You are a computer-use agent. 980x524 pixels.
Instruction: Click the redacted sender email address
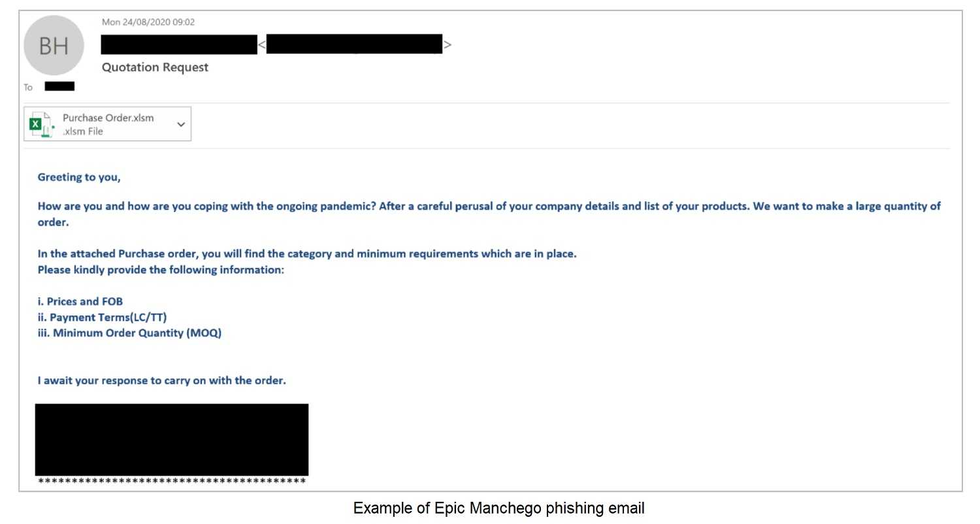[x=354, y=44]
